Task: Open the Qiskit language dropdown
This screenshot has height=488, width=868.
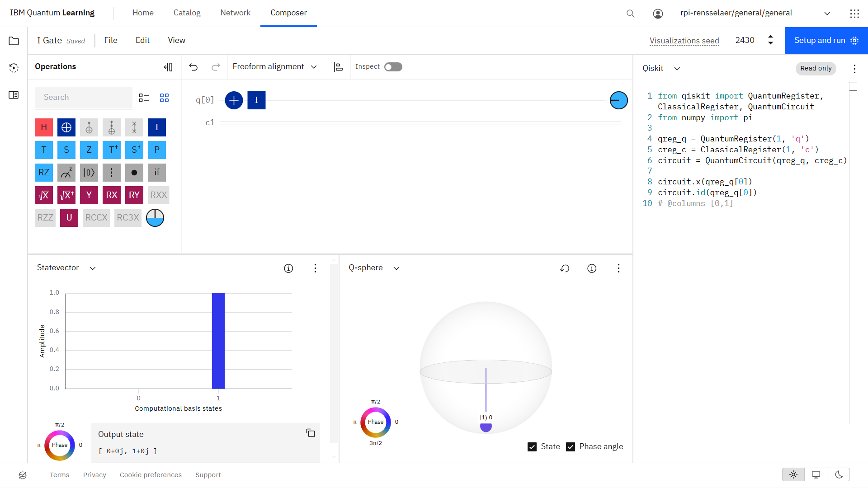Action: pos(661,68)
